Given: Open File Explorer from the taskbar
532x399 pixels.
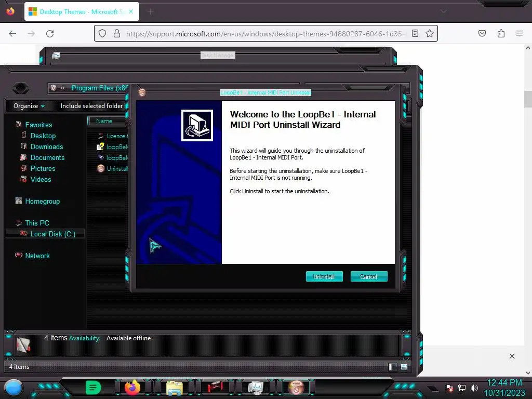Looking at the screenshot, I should [175, 388].
